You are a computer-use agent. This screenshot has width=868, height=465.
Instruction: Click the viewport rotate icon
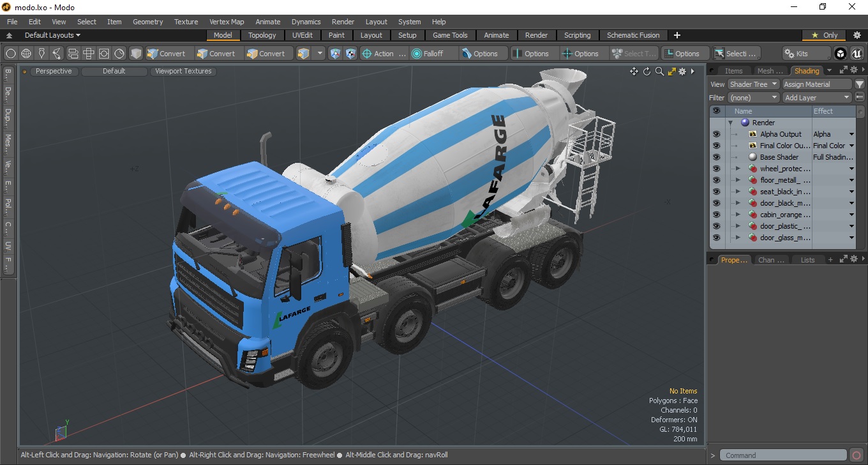[x=647, y=72]
